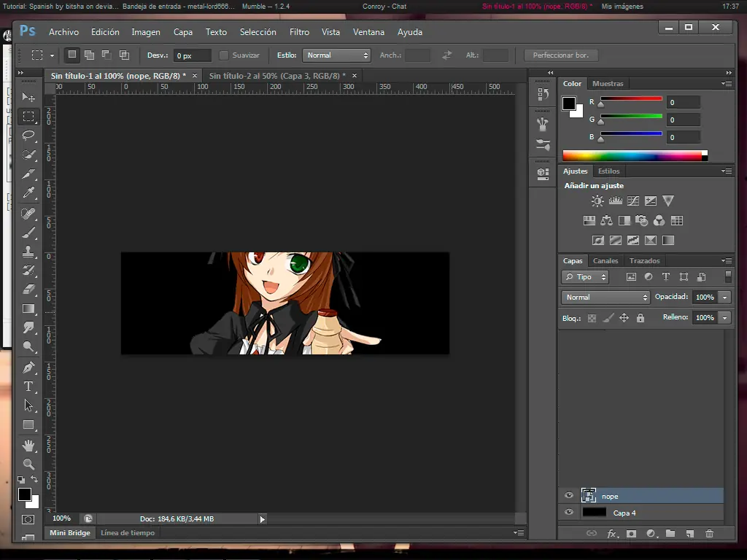Screen dimensions: 747x560
Task: Open status bar info arrow
Action: 262,519
